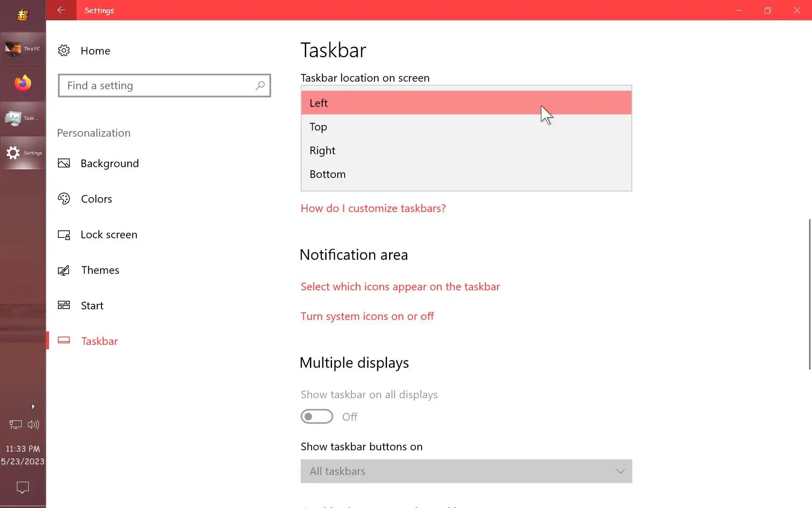Open Turn system icons on or off
The image size is (812, 508).
367,316
